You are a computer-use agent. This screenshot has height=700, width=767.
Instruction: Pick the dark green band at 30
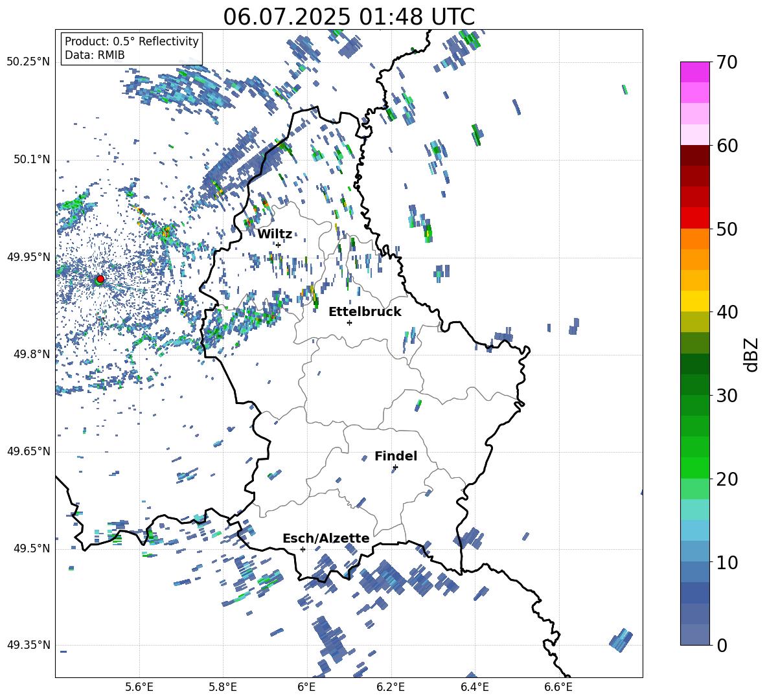click(x=694, y=384)
